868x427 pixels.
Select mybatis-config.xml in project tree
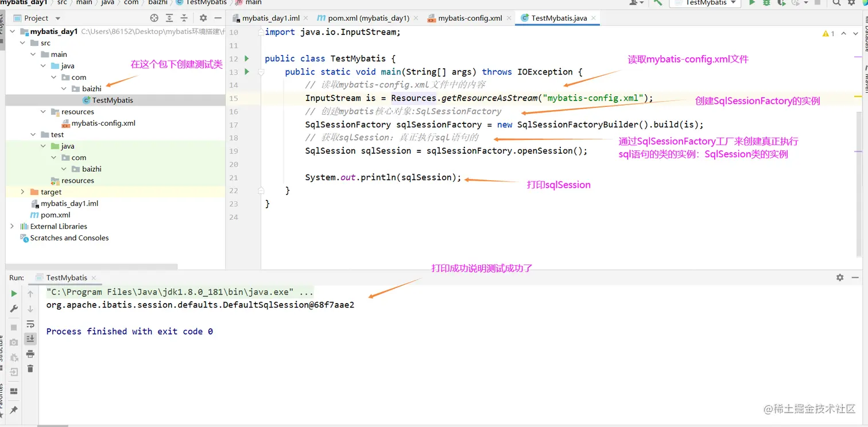[x=98, y=123]
